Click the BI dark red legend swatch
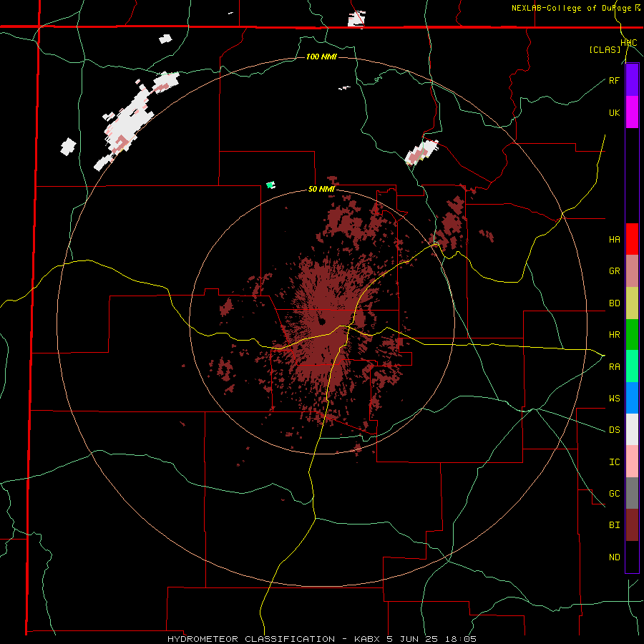The width and height of the screenshot is (644, 644). point(632,525)
